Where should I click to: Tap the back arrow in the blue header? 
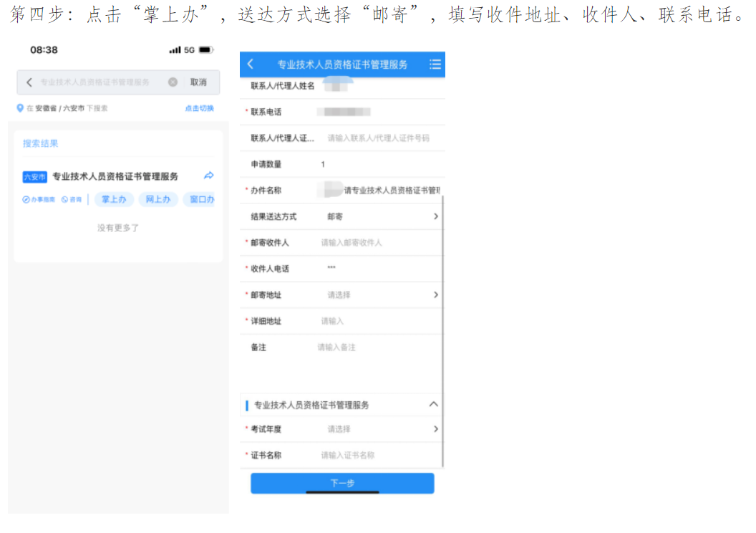pyautogui.click(x=251, y=64)
